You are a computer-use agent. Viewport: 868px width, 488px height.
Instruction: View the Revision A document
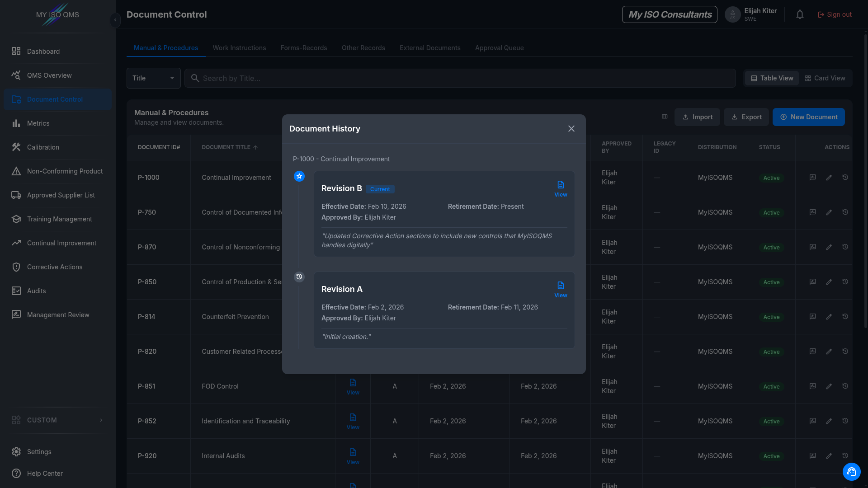click(561, 290)
